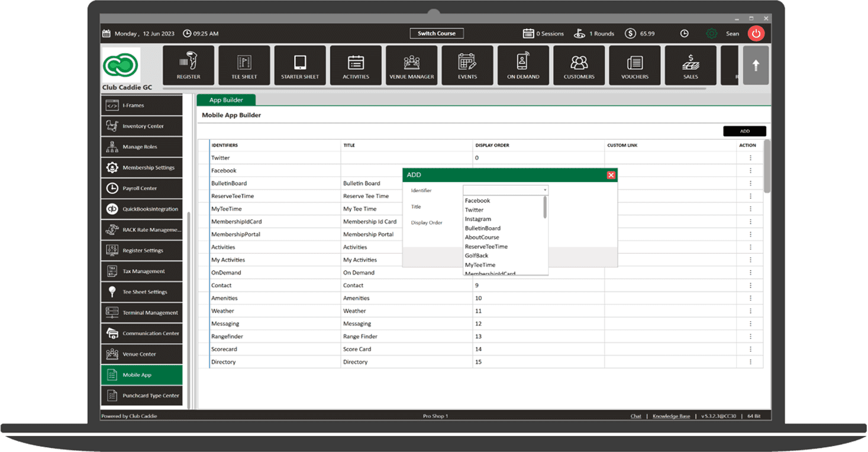Open Payroll Center in the sidebar
Viewport: 868px width, 452px height.
[x=141, y=188]
